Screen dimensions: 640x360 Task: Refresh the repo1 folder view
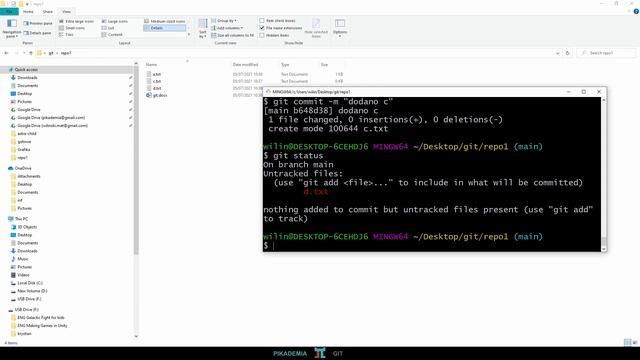pos(567,53)
